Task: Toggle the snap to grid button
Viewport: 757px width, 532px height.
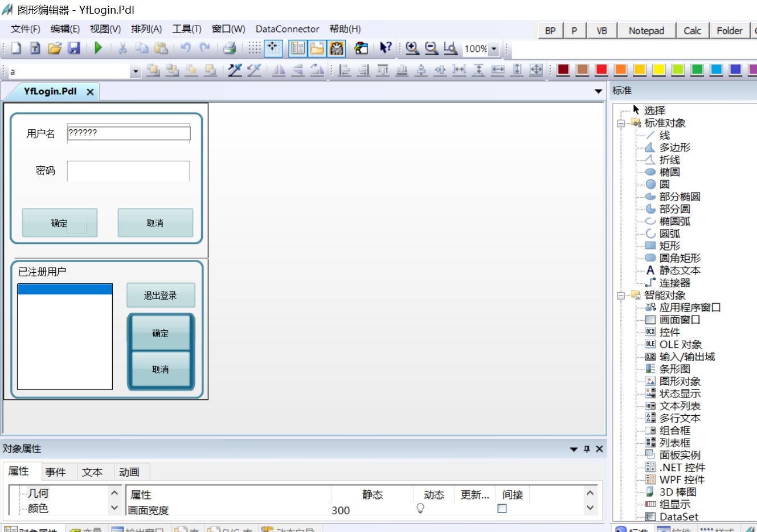Action: coord(273,48)
